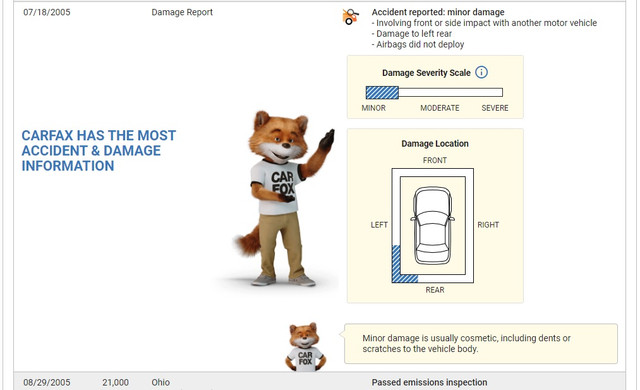Click the 'Damage Report' source text
This screenshot has height=390, width=640.
pyautogui.click(x=182, y=12)
